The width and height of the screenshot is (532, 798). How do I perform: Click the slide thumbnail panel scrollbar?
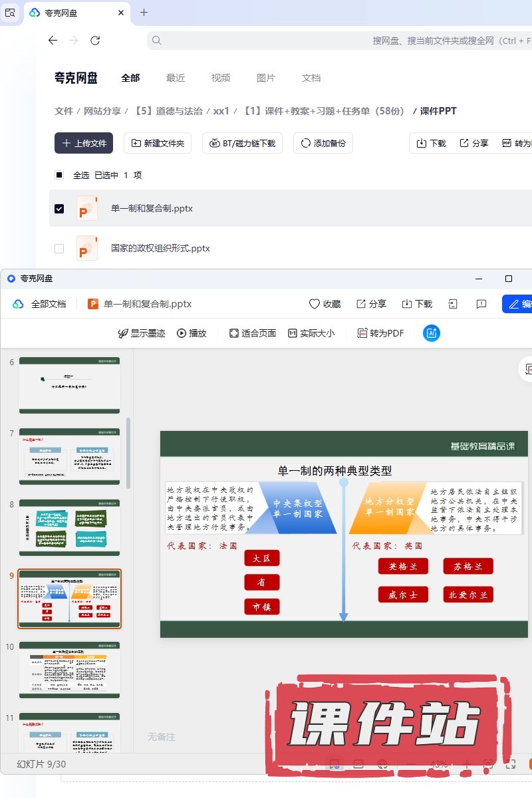pos(128,452)
